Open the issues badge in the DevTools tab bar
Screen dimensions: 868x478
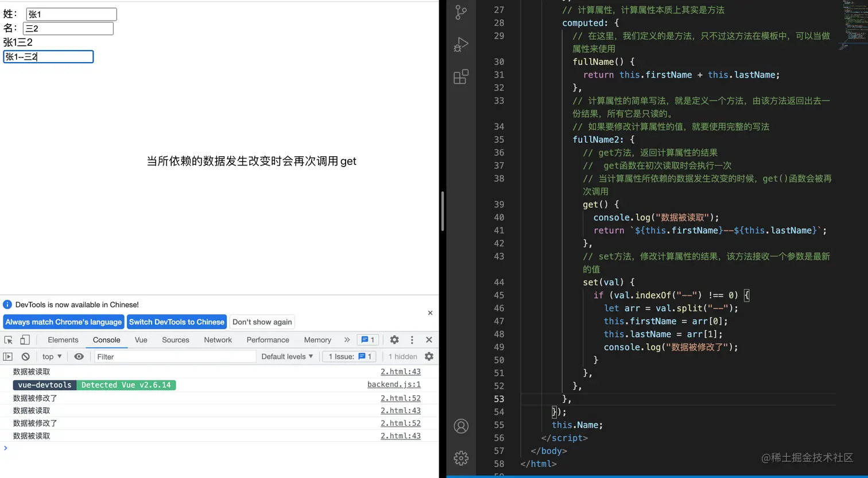[367, 340]
